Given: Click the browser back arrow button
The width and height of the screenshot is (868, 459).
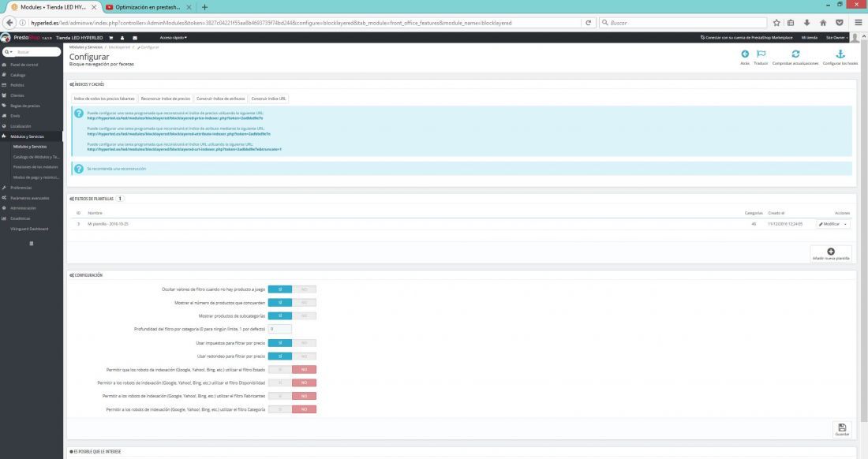Looking at the screenshot, I should coord(9,23).
